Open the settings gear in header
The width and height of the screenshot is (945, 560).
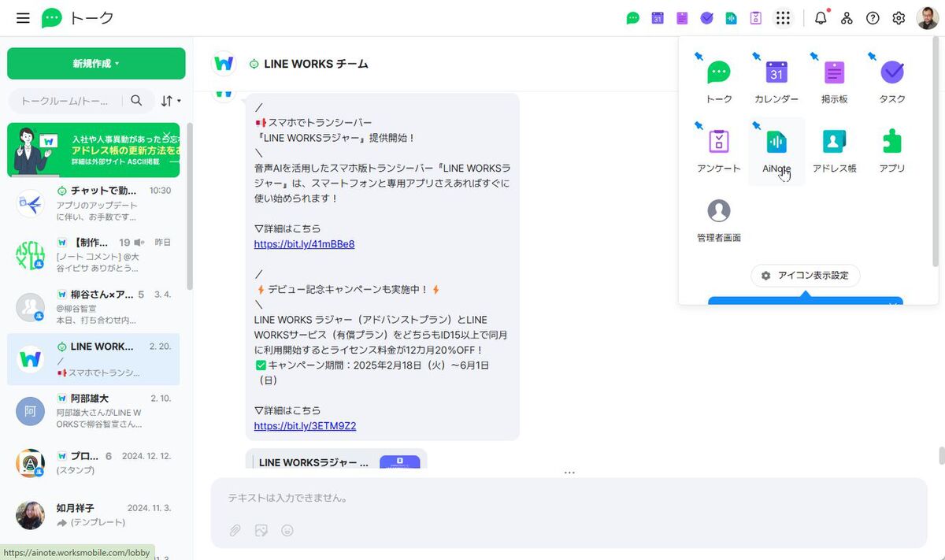tap(899, 18)
